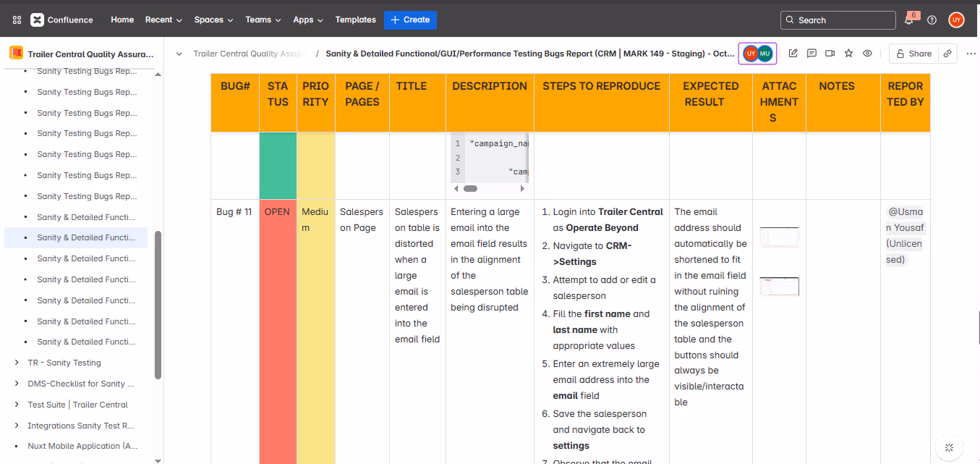The image size is (980, 464).
Task: Open page comments icon
Action: (811, 54)
